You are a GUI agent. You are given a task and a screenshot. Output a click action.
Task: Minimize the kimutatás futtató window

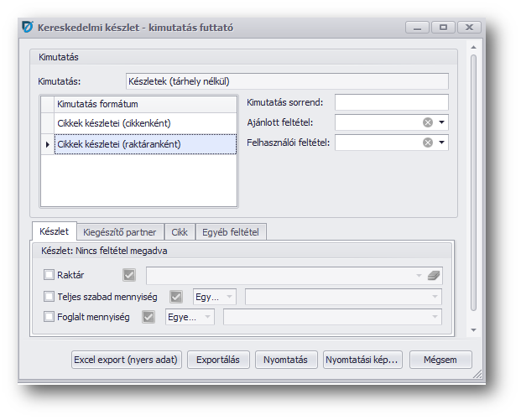tap(417, 27)
